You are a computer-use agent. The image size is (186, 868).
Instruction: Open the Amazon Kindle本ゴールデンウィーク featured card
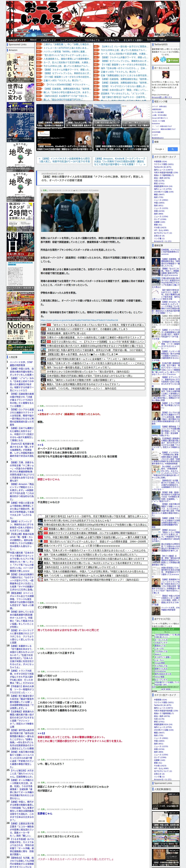[x=64, y=139]
